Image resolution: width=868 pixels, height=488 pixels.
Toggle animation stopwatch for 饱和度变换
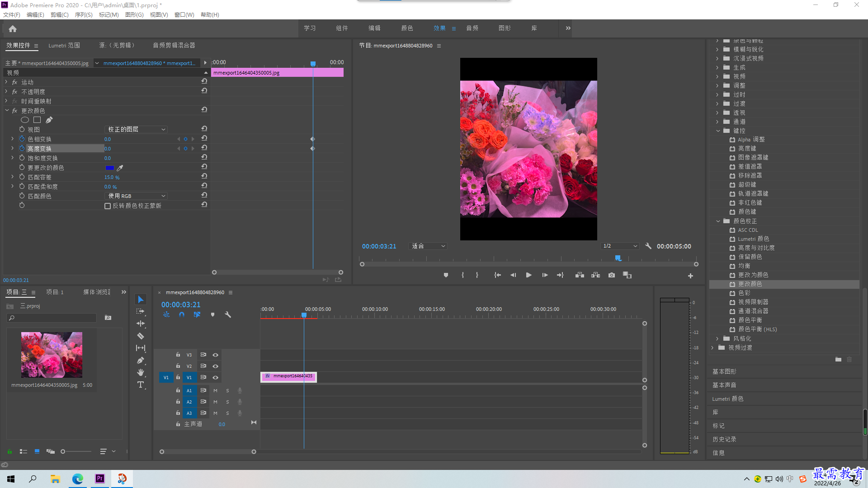coord(22,158)
